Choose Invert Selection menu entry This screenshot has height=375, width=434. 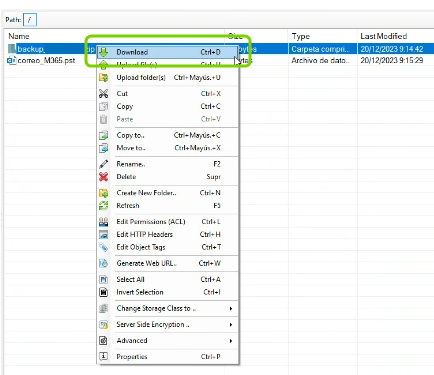pyautogui.click(x=168, y=292)
